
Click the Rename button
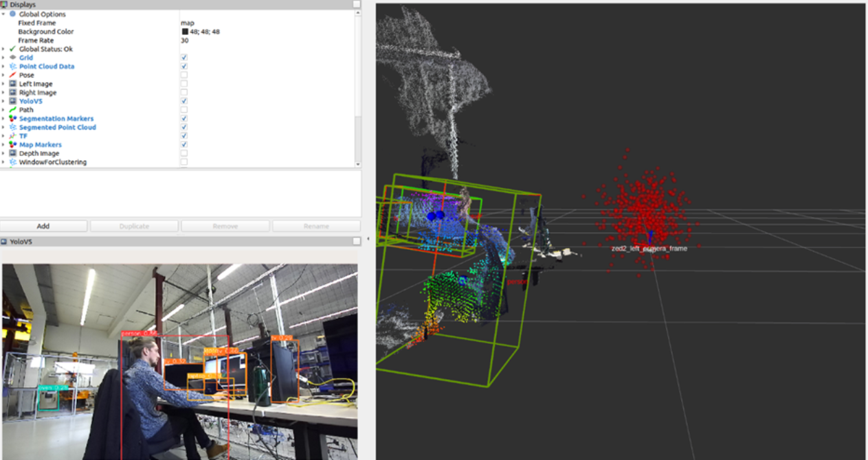coord(316,226)
